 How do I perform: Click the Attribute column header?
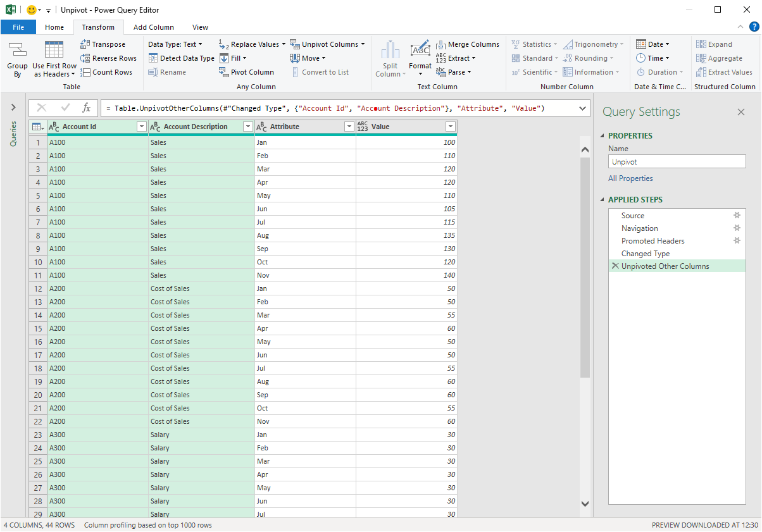305,127
